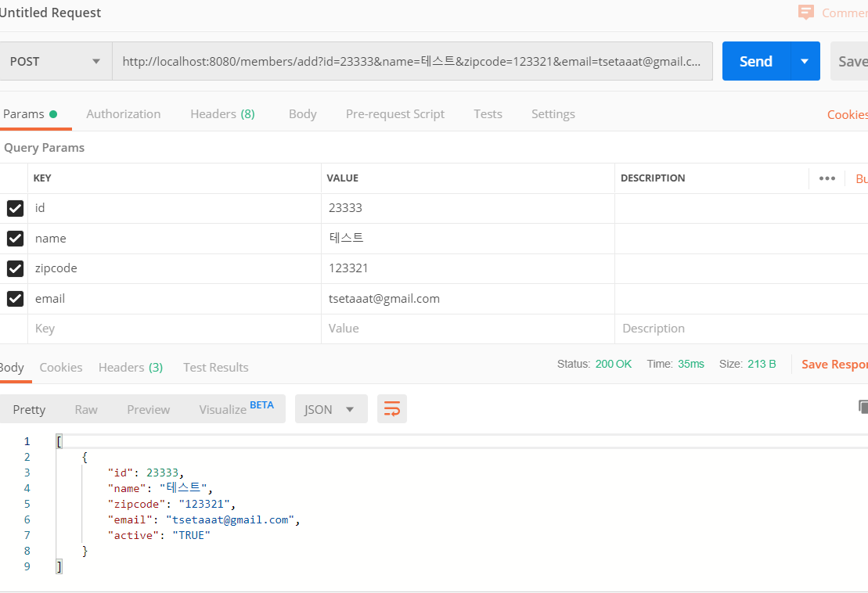Open the Pre-request Script tab

coord(395,114)
